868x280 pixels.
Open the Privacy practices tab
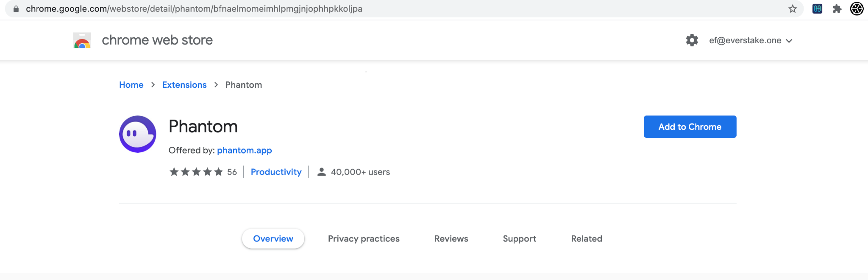point(364,239)
